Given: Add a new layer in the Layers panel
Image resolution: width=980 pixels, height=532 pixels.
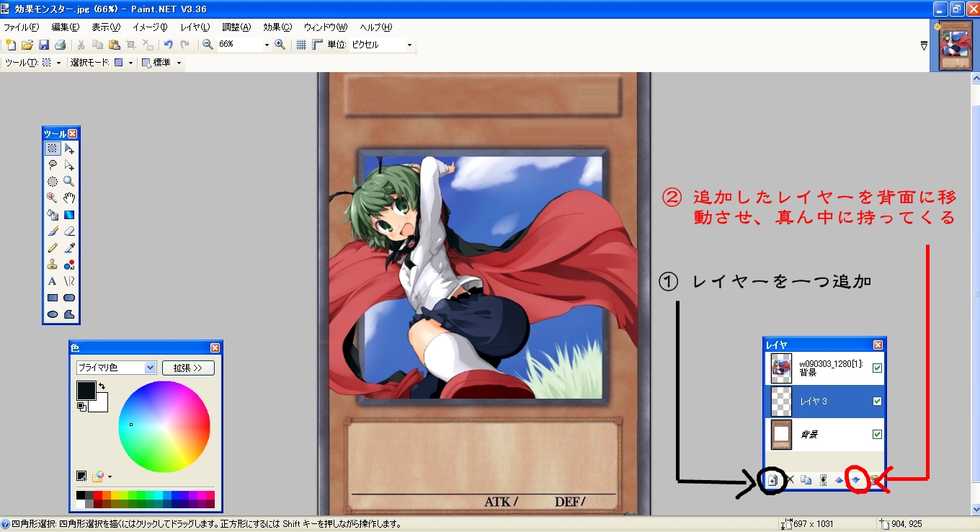Looking at the screenshot, I should click(772, 480).
